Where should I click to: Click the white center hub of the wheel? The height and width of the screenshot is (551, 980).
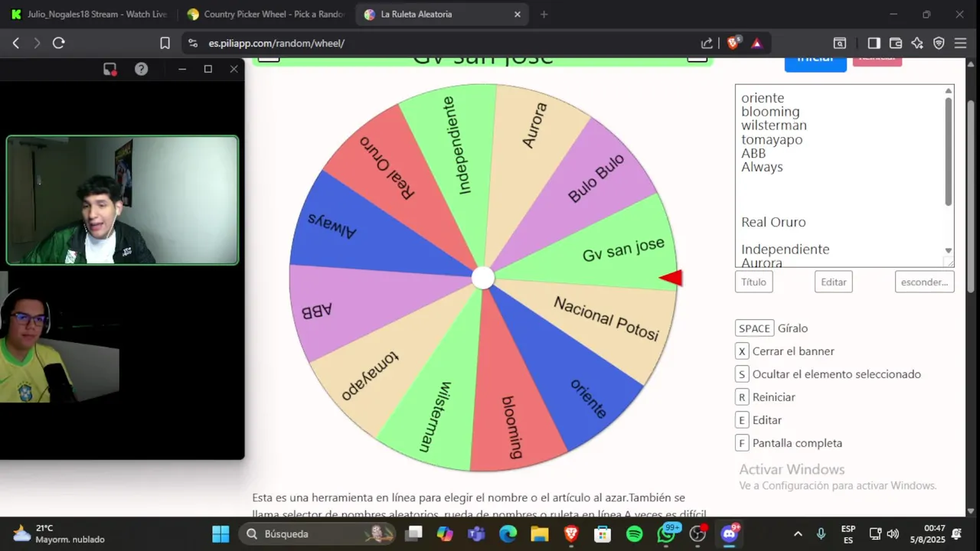(x=483, y=278)
